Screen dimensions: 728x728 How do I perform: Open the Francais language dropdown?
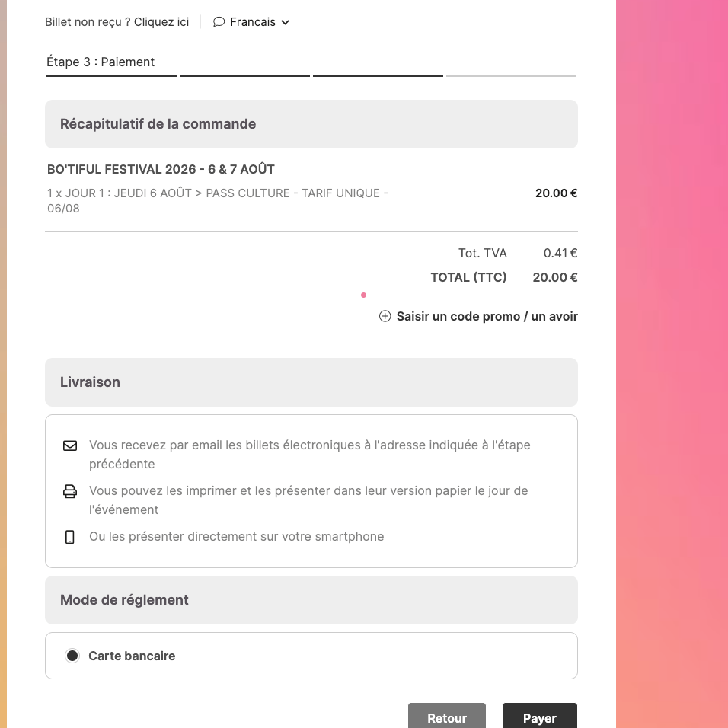pyautogui.click(x=252, y=22)
